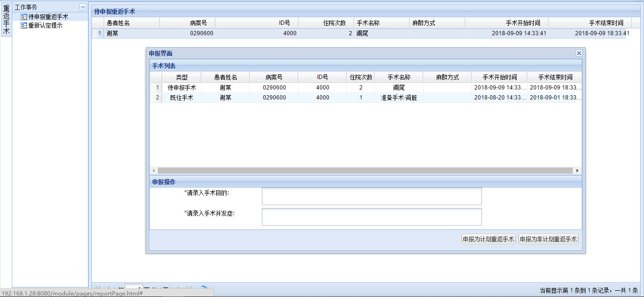Image resolution: width=644 pixels, height=297 pixels.
Task: Click the 申报为非计划重返手术 button
Action: 548,239
